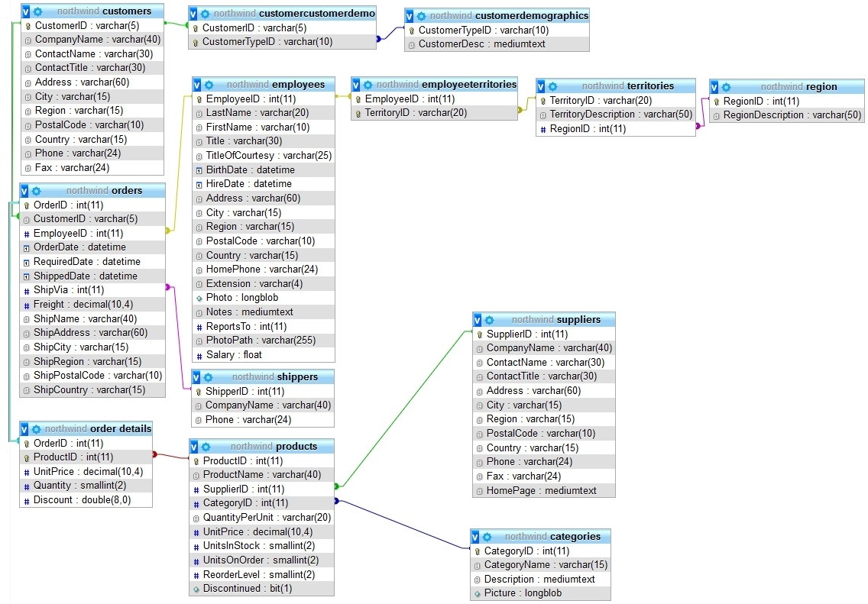Screen dimensions: 868x604
Task: Select the CompanyName column in customers table
Action: click(92, 40)
